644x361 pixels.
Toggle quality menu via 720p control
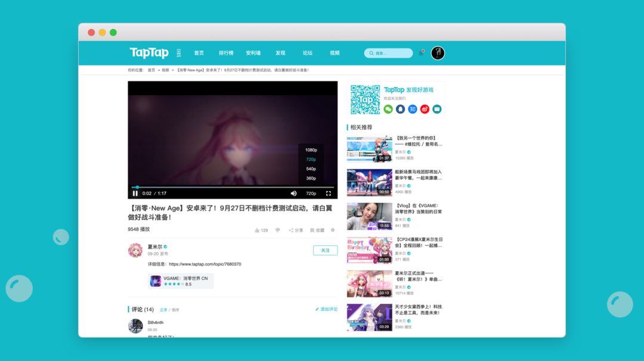click(311, 193)
